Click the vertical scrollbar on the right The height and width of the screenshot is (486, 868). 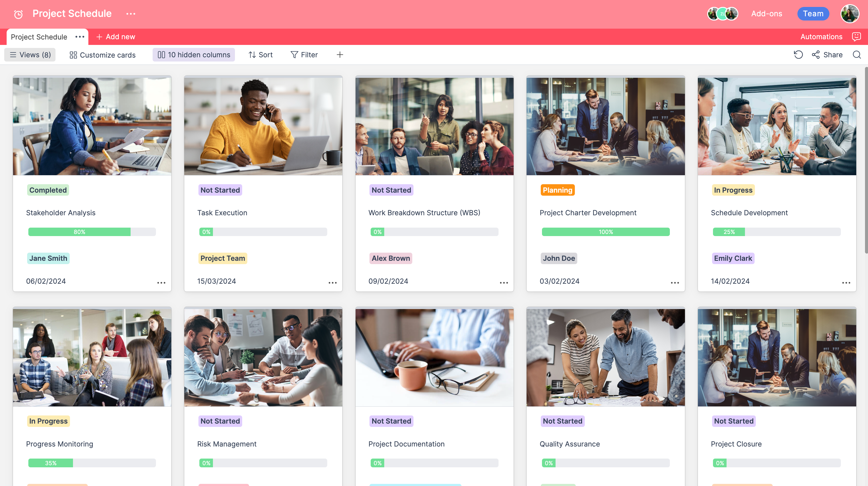(x=866, y=160)
